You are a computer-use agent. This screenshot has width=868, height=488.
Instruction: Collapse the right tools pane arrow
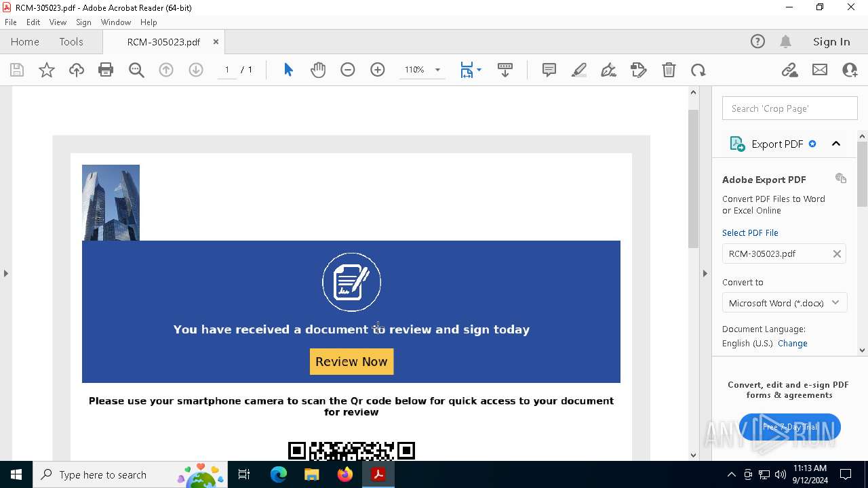pos(705,273)
